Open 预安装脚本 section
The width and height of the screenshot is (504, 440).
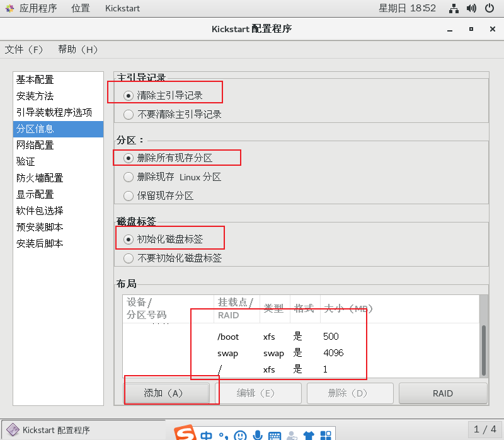[x=58, y=228]
